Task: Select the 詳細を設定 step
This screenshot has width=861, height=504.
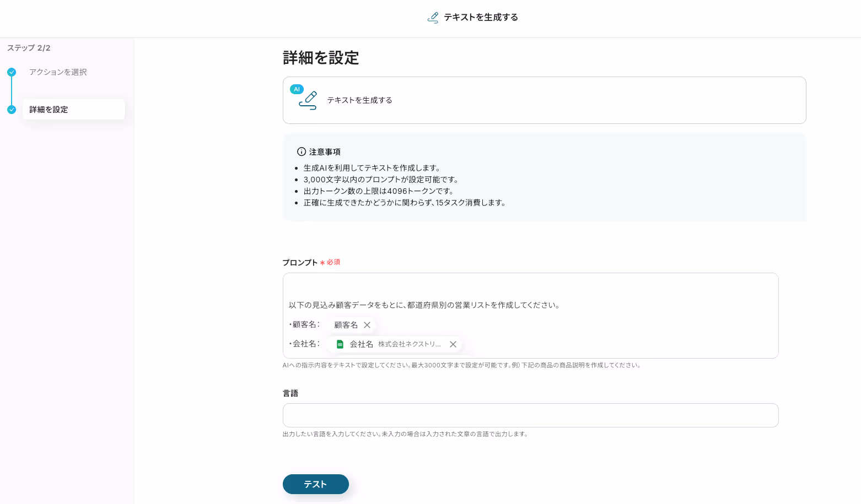Action: (x=73, y=110)
